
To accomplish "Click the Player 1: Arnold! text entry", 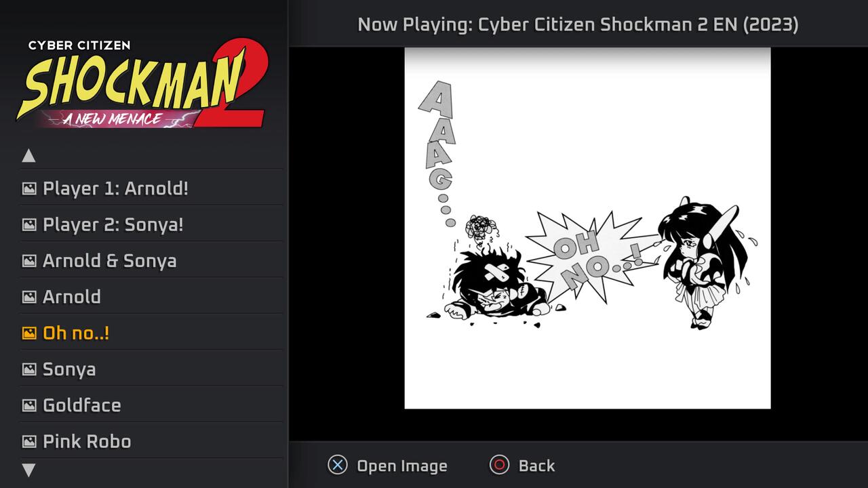I will [x=115, y=188].
